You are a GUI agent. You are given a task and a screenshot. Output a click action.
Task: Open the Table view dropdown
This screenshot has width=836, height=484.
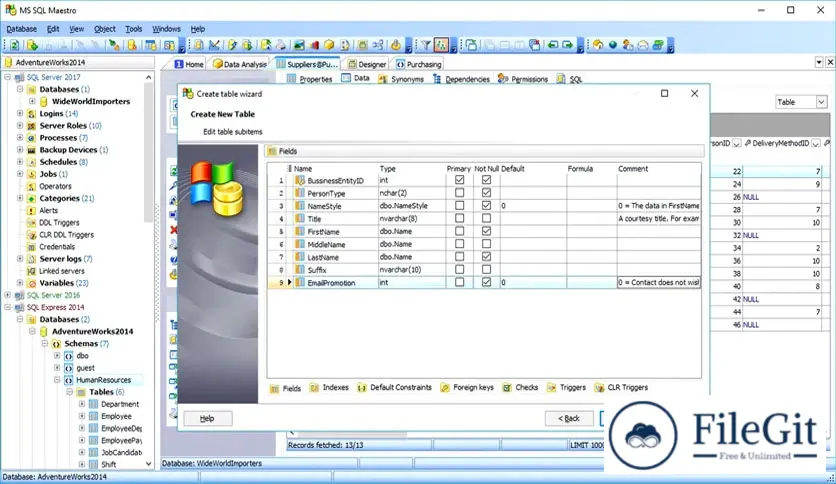point(821,102)
